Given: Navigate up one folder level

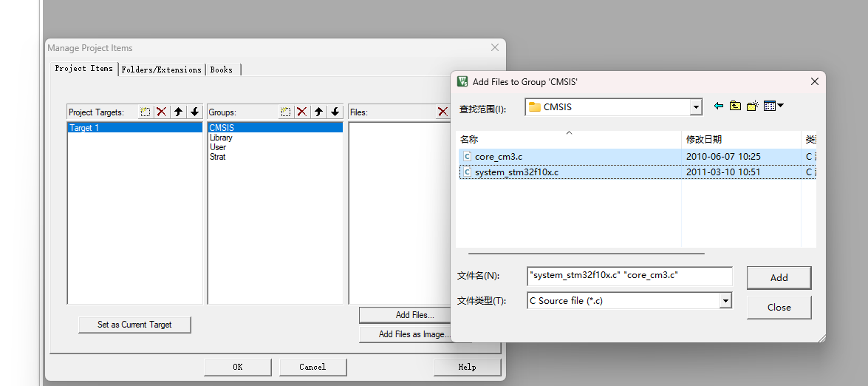Looking at the screenshot, I should [x=735, y=106].
